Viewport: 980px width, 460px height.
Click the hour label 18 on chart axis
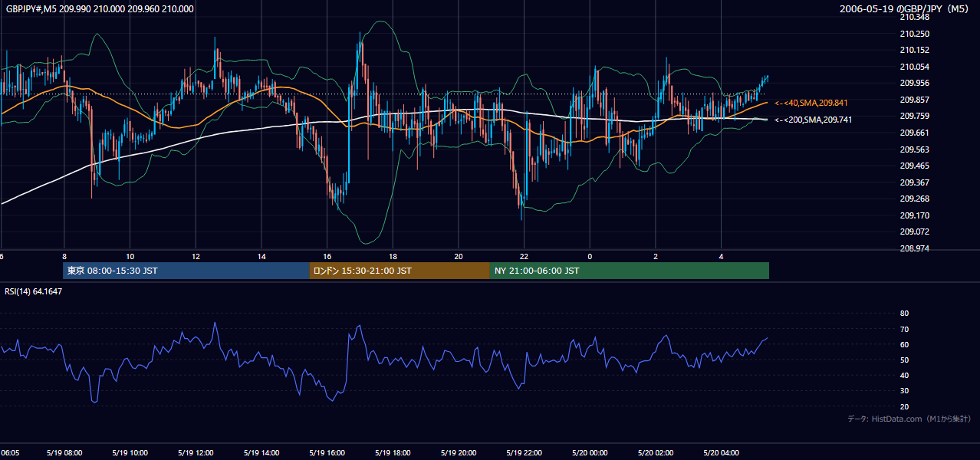tap(393, 256)
